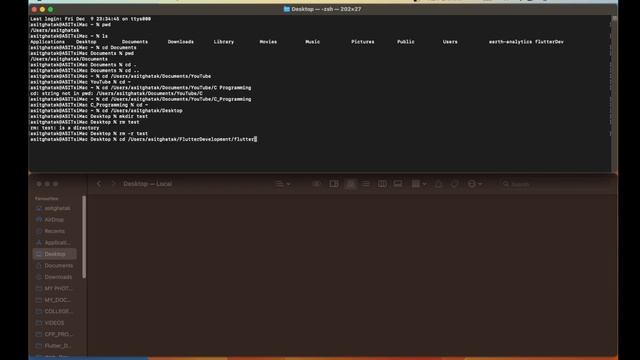Open Applications in Finder sidebar
The image size is (640, 360).
tap(54, 242)
